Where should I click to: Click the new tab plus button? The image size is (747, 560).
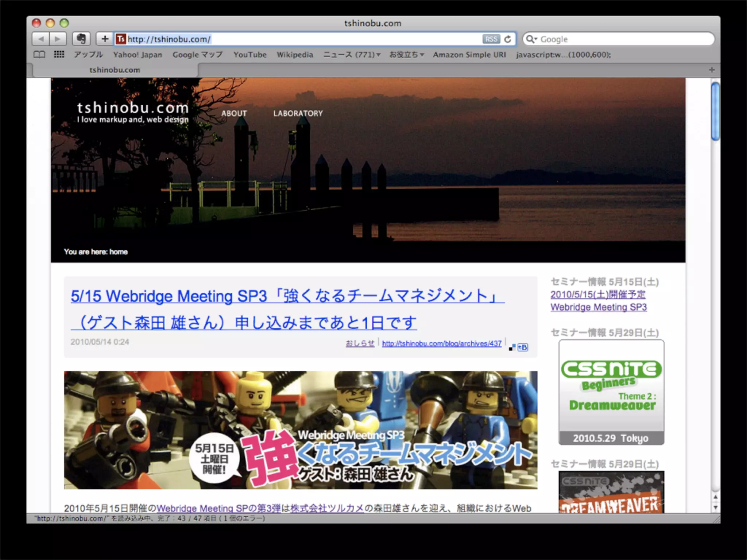(712, 70)
